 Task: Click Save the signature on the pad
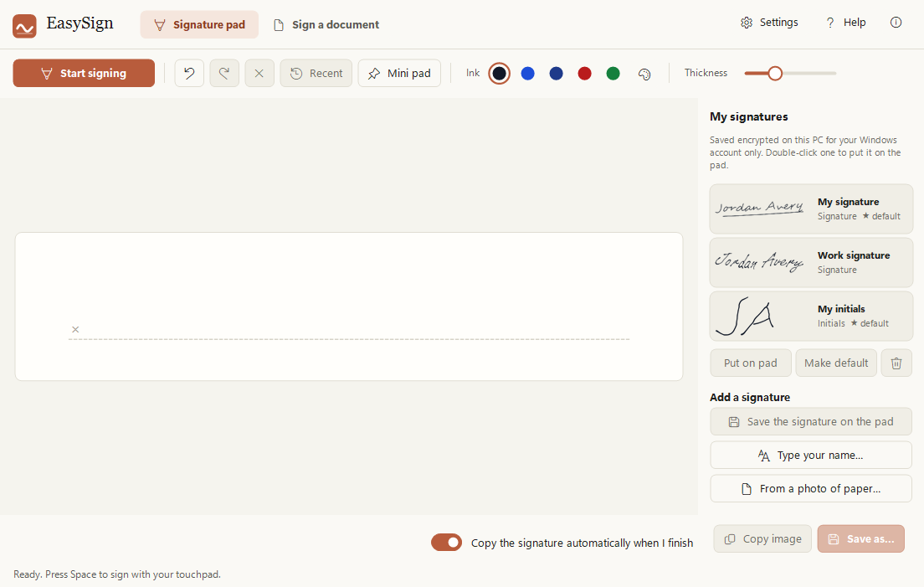click(x=811, y=421)
